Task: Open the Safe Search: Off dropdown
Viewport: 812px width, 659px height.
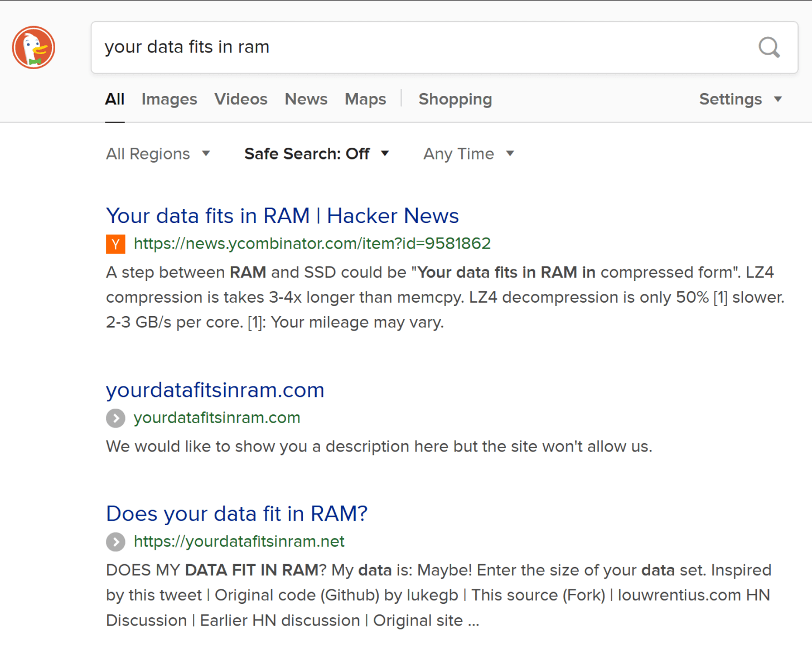Action: point(316,154)
